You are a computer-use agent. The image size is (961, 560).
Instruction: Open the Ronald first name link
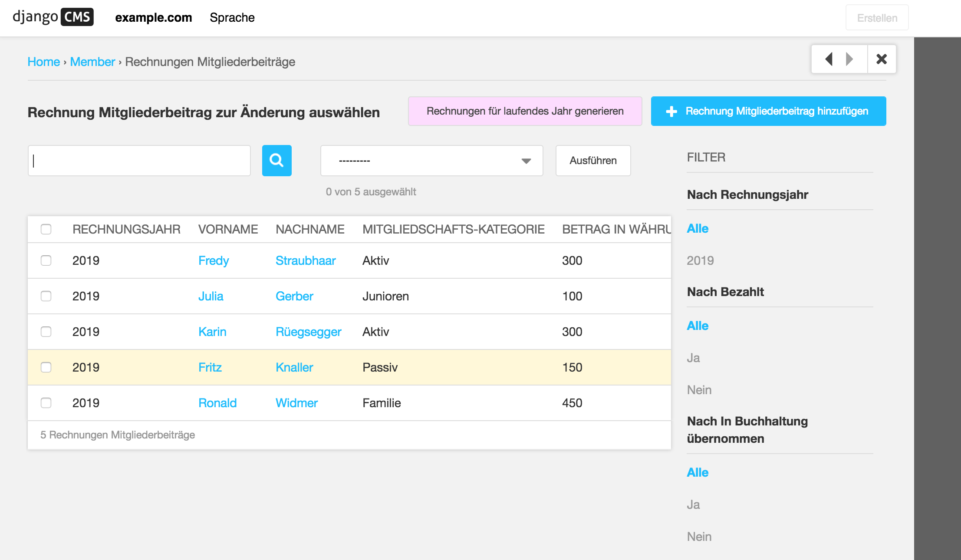(x=217, y=403)
